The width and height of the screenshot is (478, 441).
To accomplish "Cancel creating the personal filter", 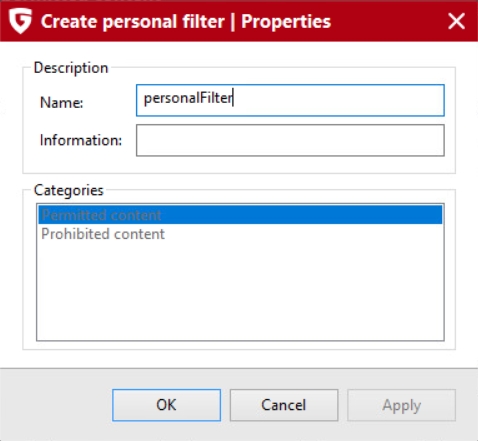I will [x=284, y=405].
